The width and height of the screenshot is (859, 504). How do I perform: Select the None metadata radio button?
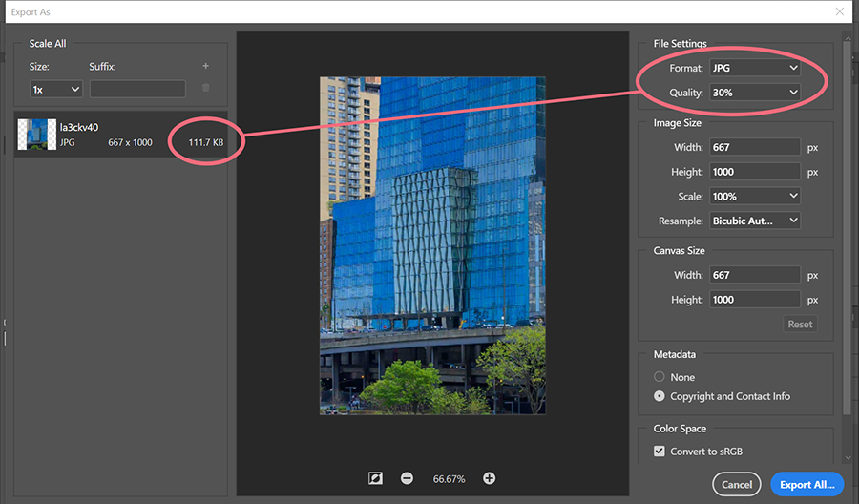point(659,377)
